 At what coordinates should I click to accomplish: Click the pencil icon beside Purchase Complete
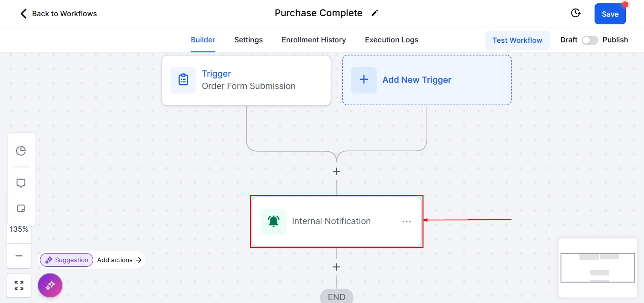coord(375,13)
